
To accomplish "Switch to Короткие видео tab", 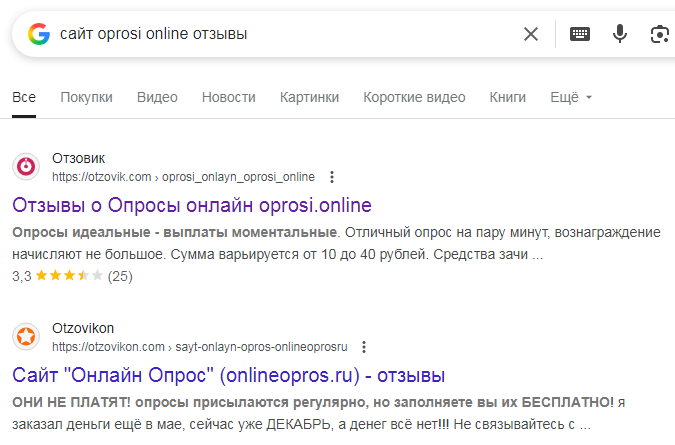I will pos(414,97).
